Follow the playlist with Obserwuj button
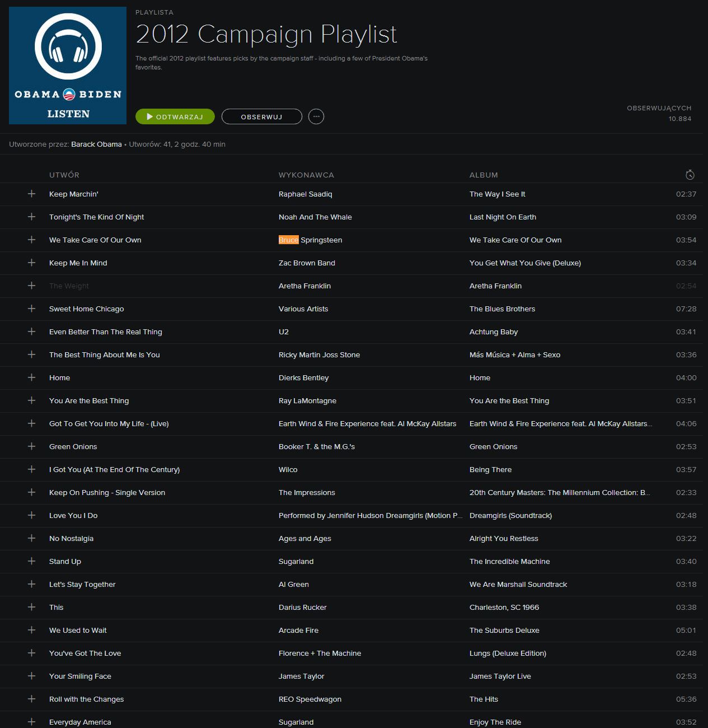 262,116
